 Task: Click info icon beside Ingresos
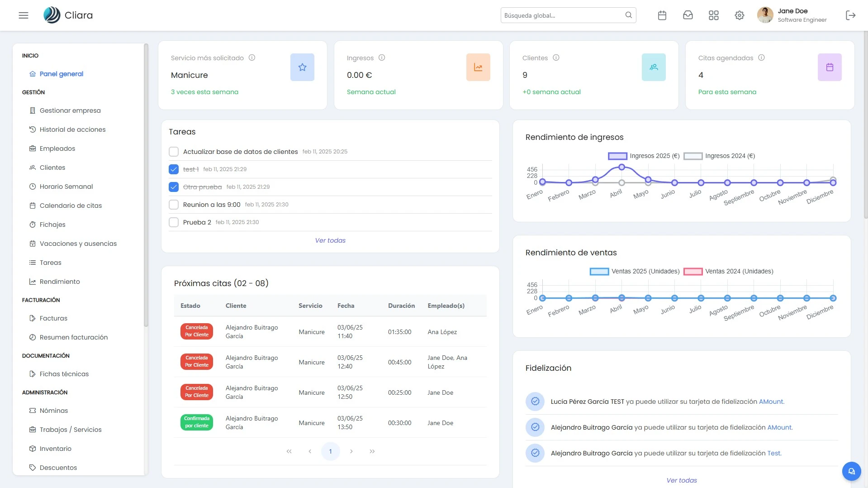coord(381,58)
